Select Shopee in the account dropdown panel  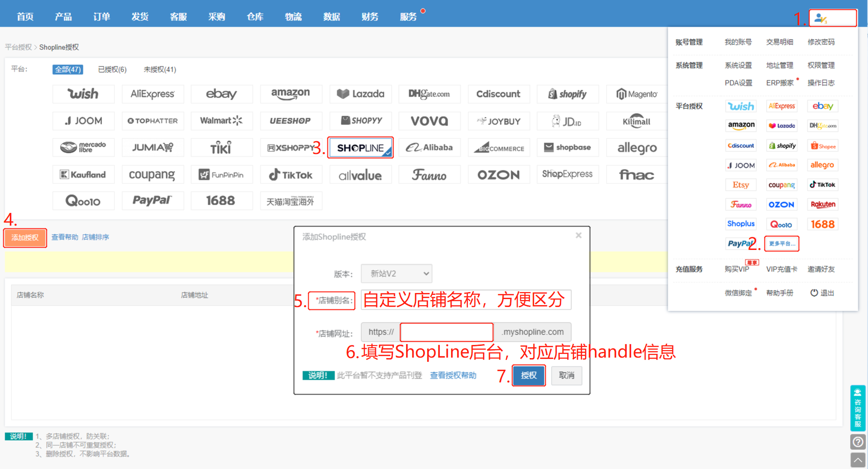click(823, 146)
